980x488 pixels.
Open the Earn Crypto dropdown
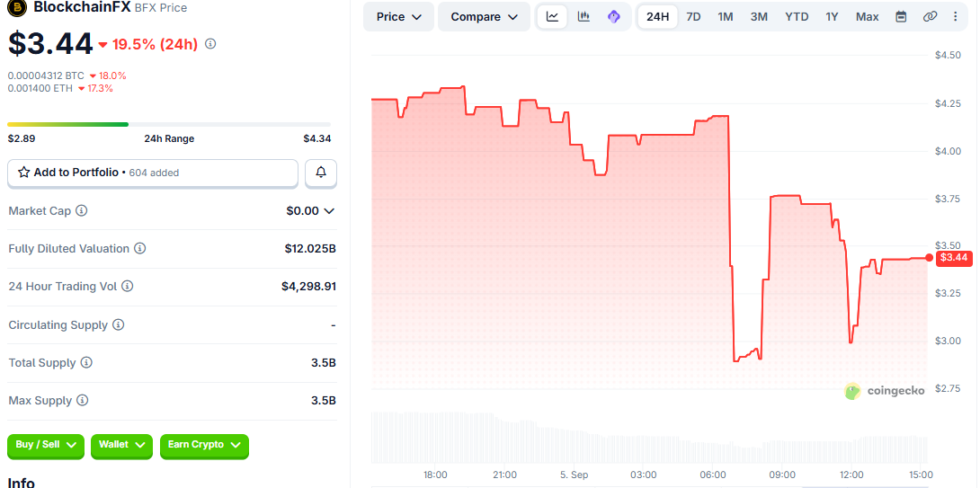point(204,445)
